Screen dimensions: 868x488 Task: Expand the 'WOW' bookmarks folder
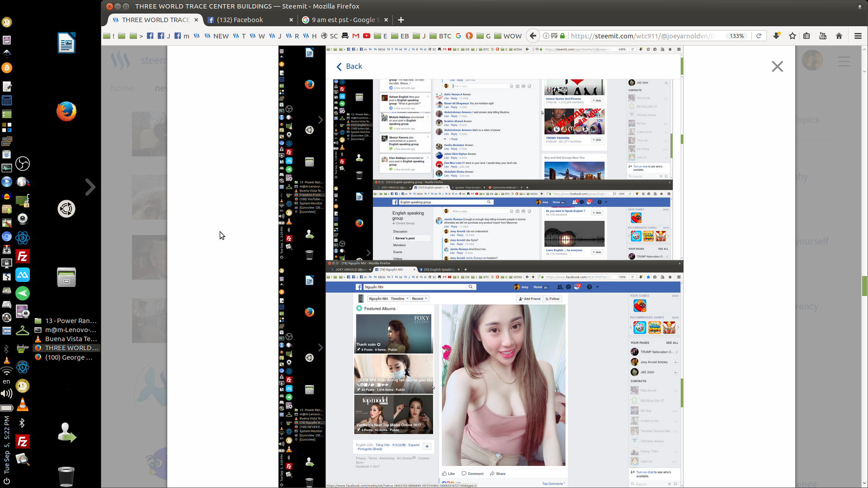point(508,36)
